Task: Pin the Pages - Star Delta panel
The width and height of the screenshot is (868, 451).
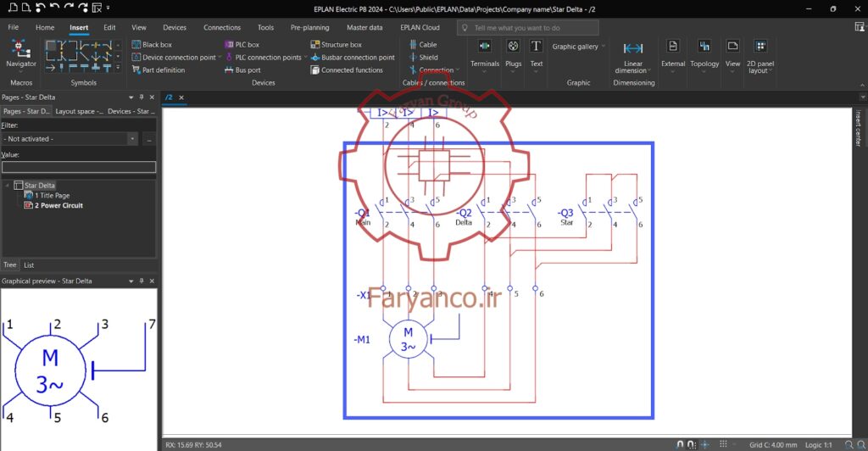Action: (142, 97)
